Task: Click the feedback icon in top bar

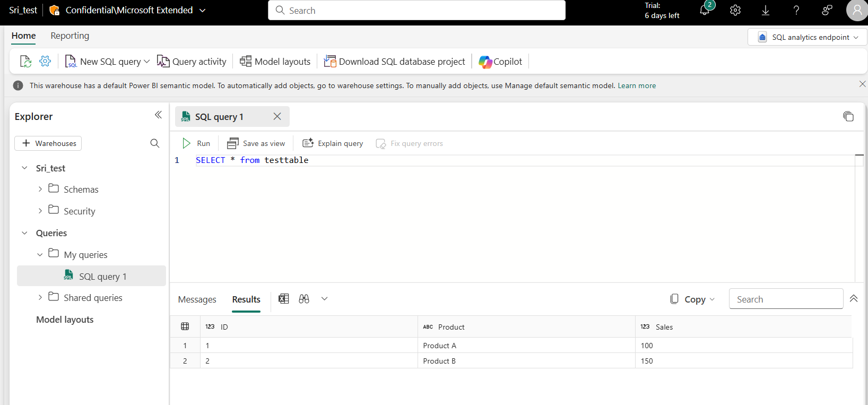Action: point(827,10)
